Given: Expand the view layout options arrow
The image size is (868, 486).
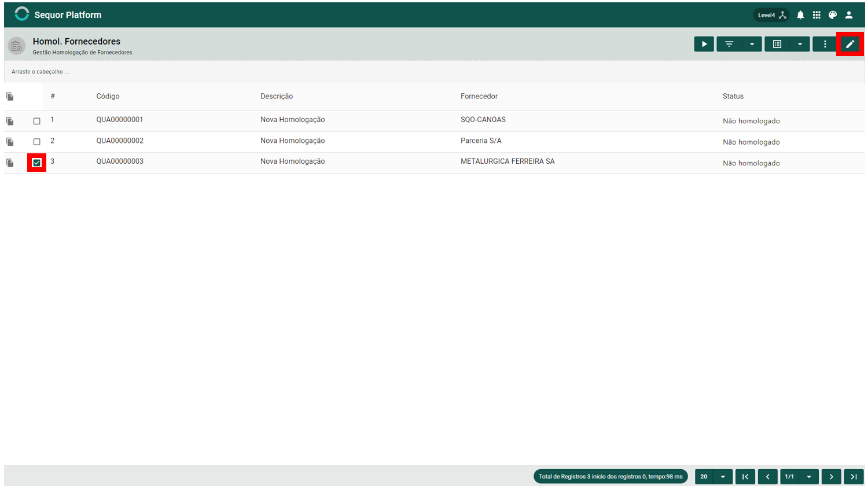Looking at the screenshot, I should click(x=800, y=44).
